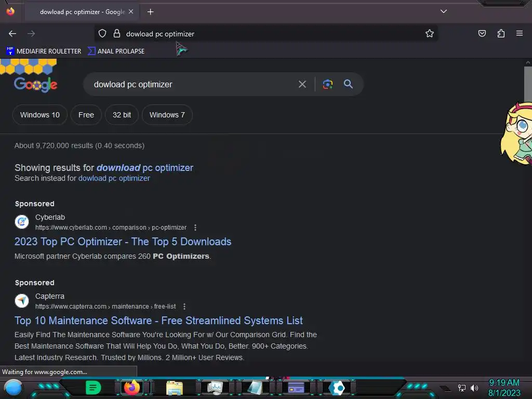Open a new tab with plus button
The image size is (532, 399).
pyautogui.click(x=150, y=12)
